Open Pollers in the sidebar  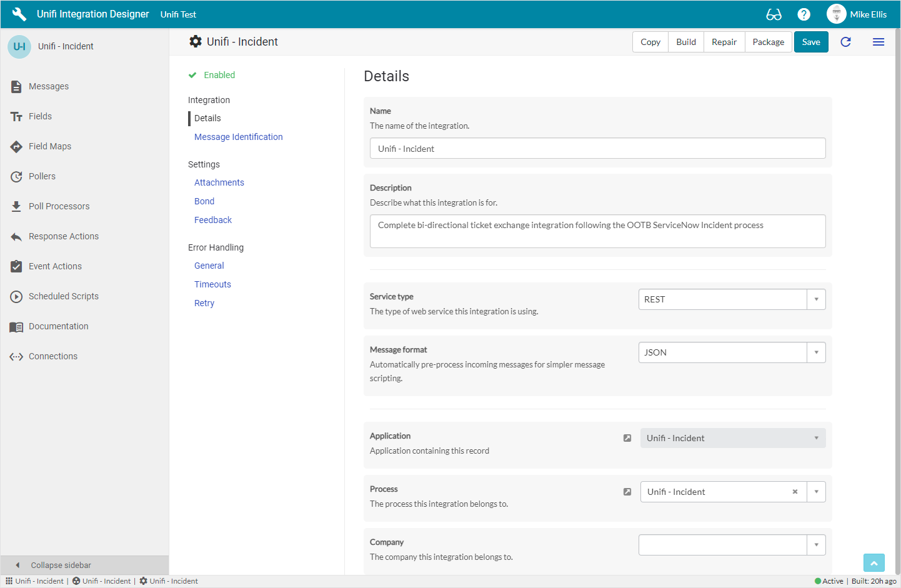[x=42, y=176]
